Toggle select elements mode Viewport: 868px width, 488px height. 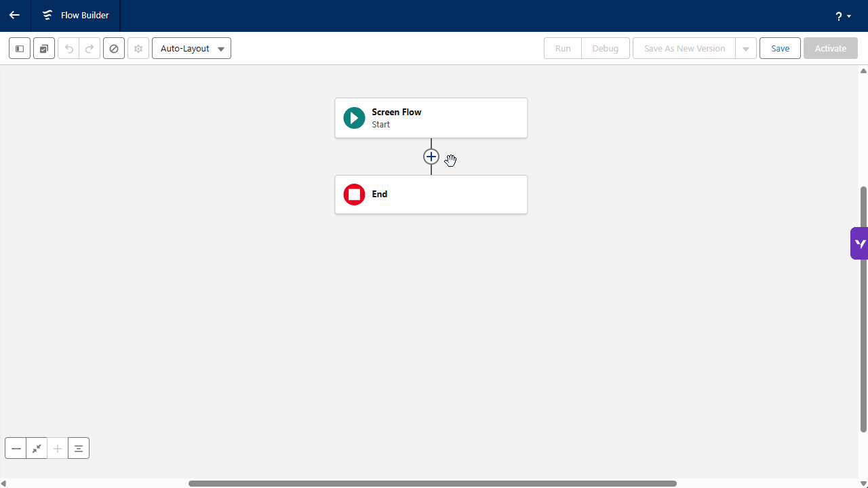44,49
